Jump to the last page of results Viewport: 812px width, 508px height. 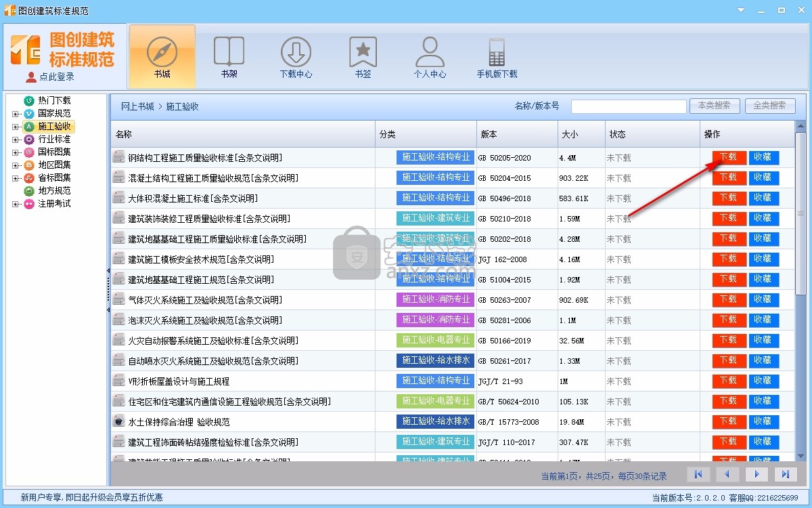coord(785,474)
